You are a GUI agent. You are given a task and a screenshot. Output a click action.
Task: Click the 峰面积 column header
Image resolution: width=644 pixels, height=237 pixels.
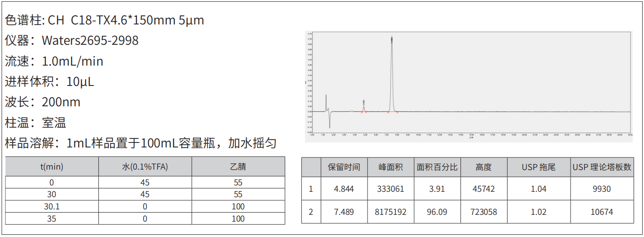(x=391, y=167)
